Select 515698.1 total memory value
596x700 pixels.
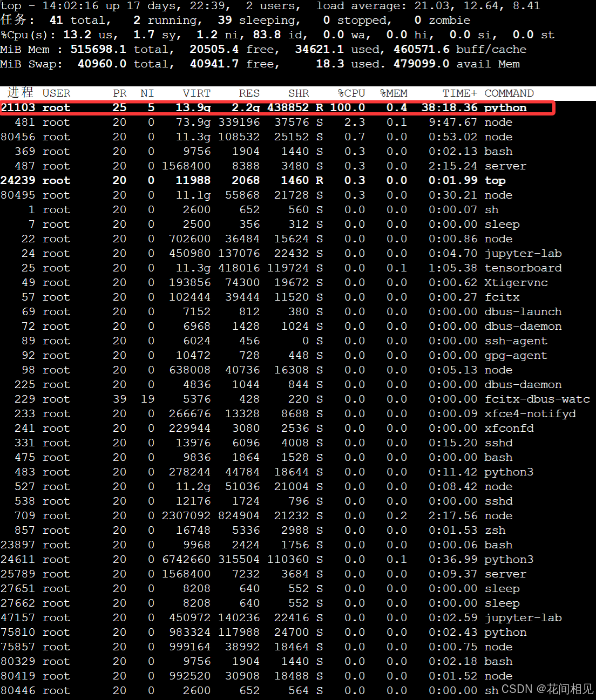[98, 49]
